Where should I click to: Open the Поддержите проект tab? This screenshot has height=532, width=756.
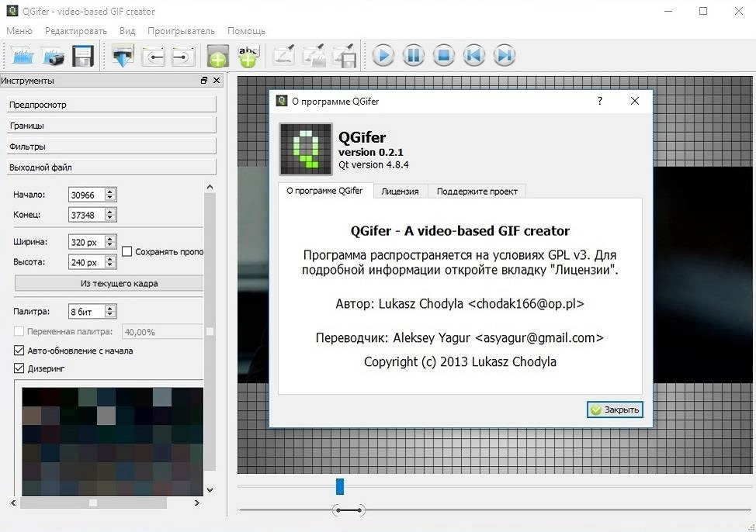(477, 192)
